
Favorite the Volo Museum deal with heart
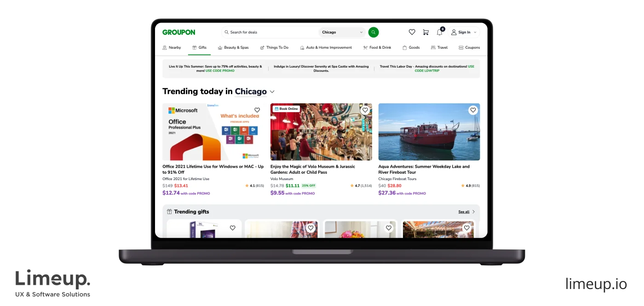(x=365, y=110)
